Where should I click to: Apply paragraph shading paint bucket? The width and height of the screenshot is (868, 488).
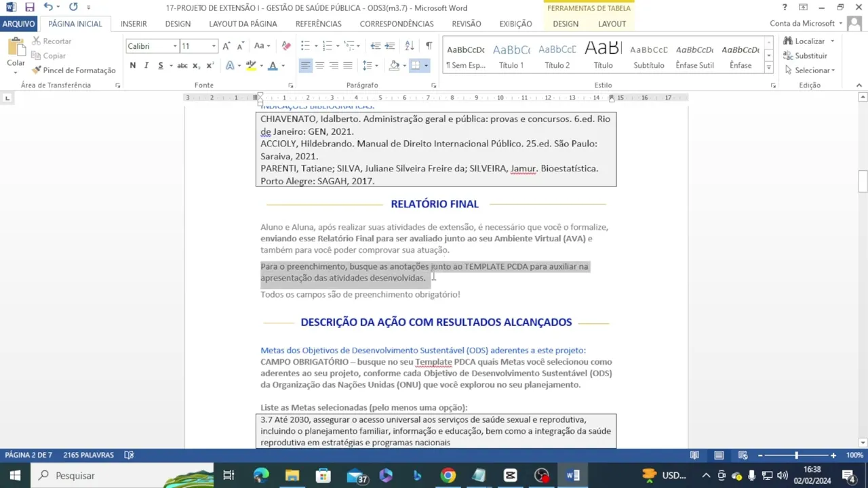click(394, 65)
